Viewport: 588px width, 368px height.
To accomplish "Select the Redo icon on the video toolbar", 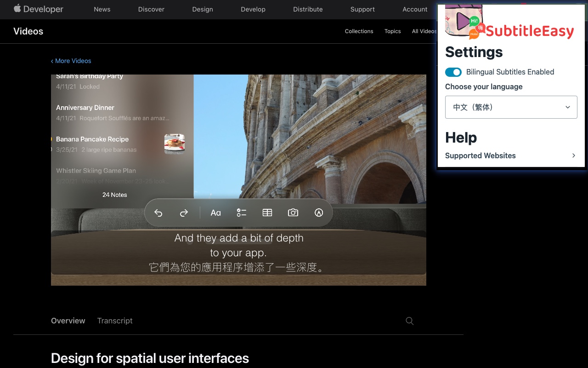I will click(184, 213).
